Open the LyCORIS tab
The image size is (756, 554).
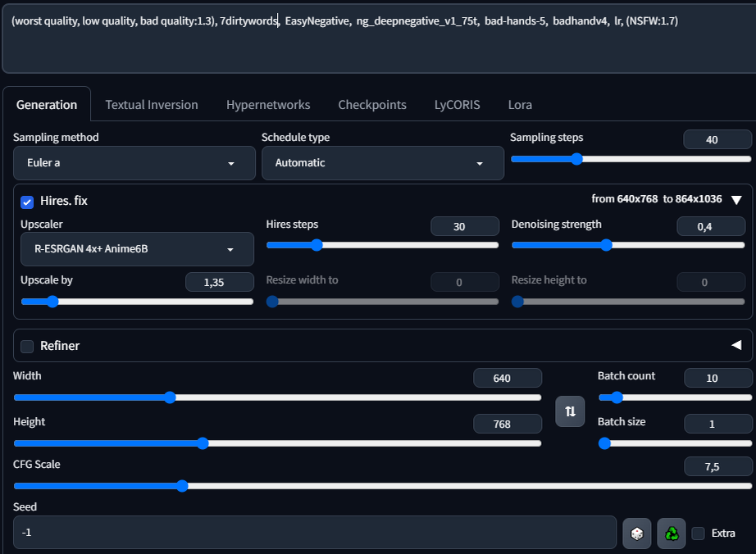click(x=457, y=105)
